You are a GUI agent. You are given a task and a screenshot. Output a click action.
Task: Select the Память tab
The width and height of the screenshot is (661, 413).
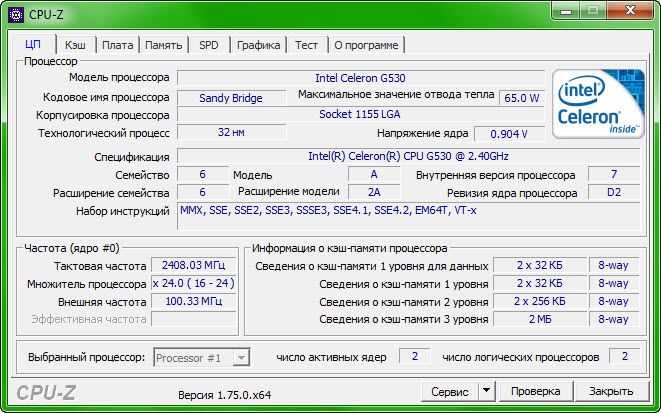(x=164, y=45)
